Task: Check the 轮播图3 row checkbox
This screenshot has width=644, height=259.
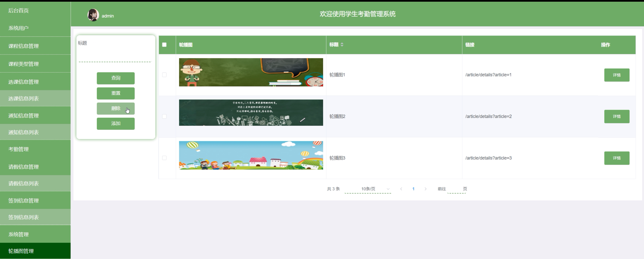Action: click(x=164, y=158)
